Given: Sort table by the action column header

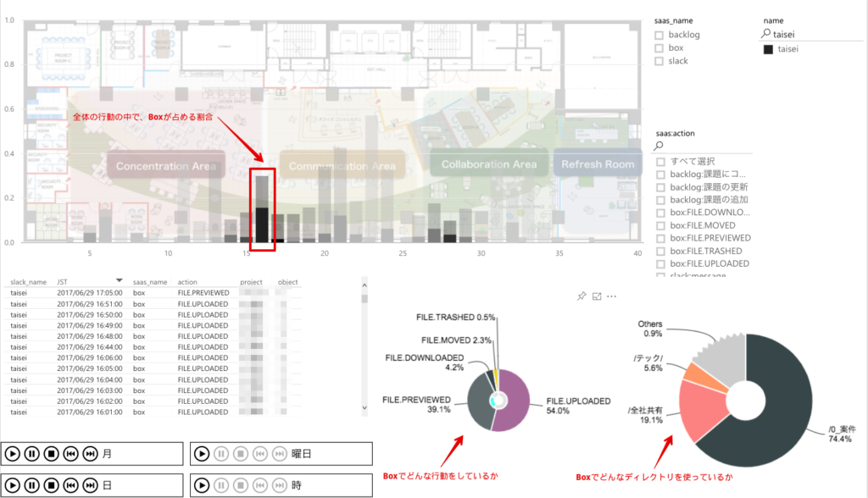Looking at the screenshot, I should 186,282.
